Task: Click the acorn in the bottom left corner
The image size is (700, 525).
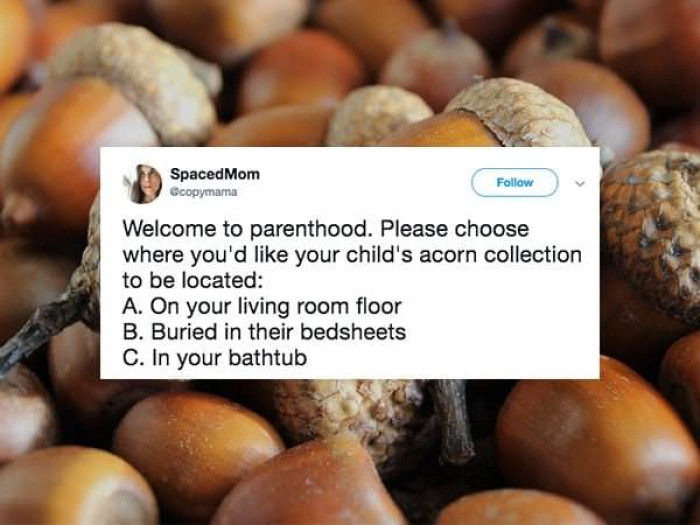Action: 76,487
